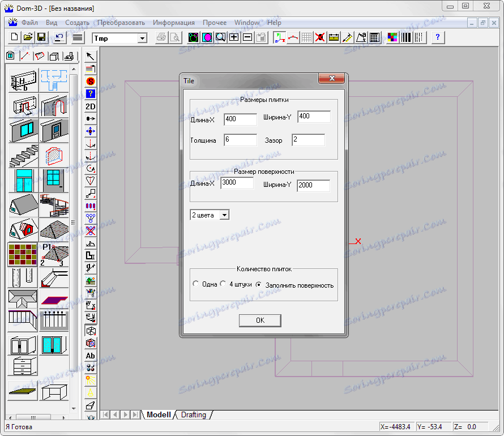The height and width of the screenshot is (436, 504).
Task: Click the red S icon in vertical toolbar
Action: pos(90,82)
